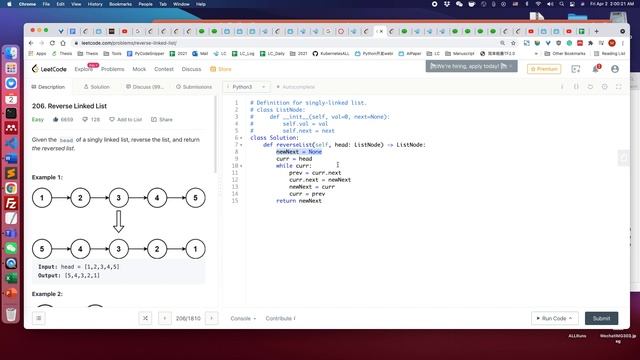Open Chrome's History menu
Viewport: 640px width, 360px height.
[x=95, y=4]
